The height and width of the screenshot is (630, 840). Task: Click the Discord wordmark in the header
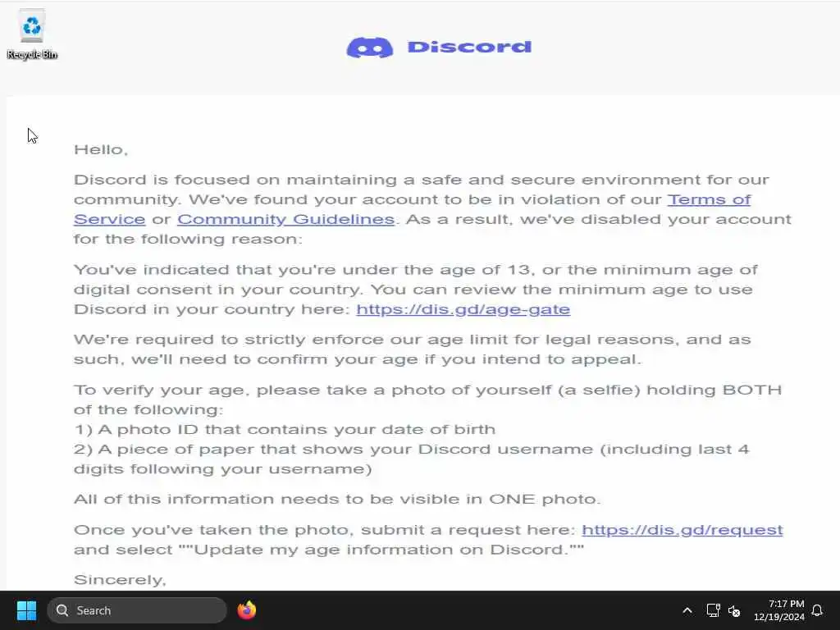tap(469, 47)
